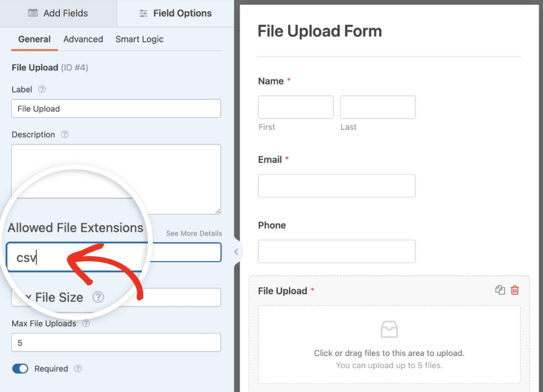Click the First name field in preview

295,107
